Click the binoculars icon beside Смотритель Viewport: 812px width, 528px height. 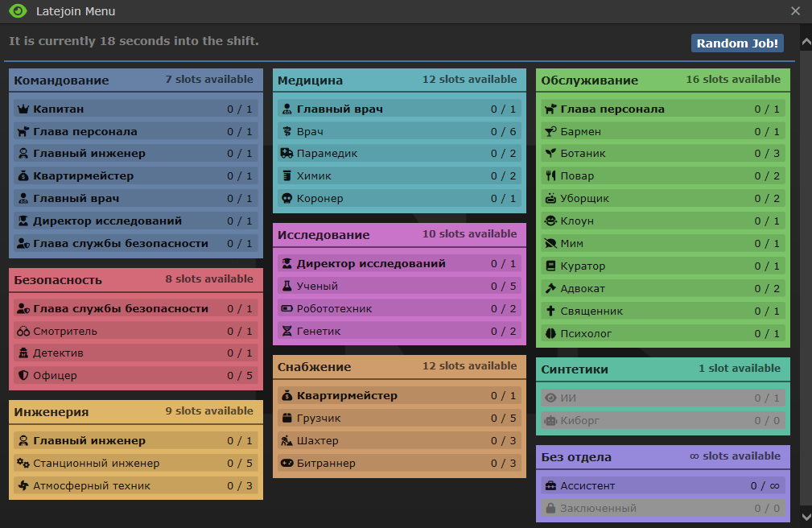pos(23,331)
